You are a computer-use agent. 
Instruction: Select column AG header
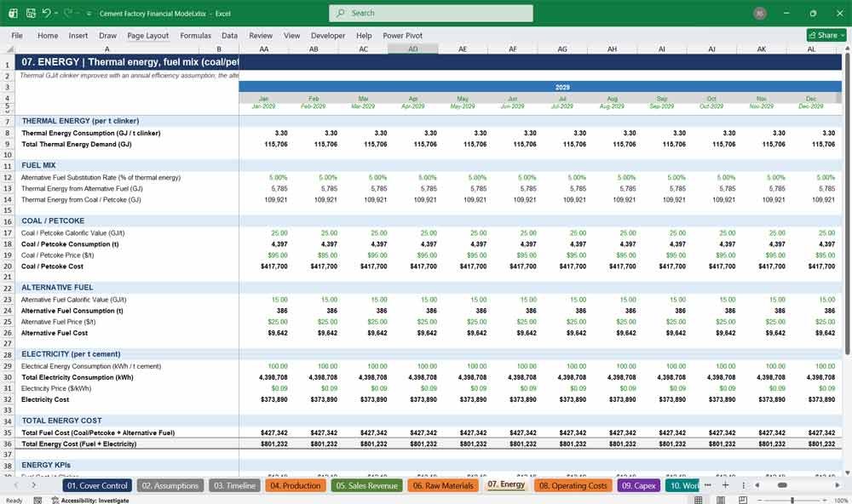[x=562, y=49]
